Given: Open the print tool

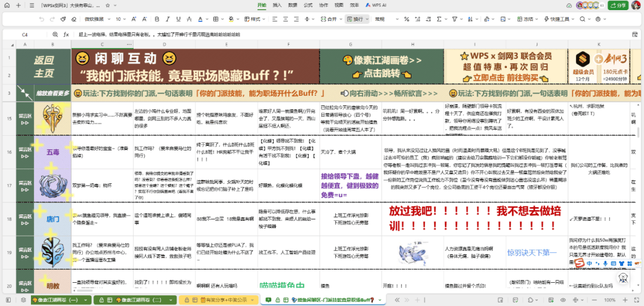Looking at the screenshot, I should 598,19.
